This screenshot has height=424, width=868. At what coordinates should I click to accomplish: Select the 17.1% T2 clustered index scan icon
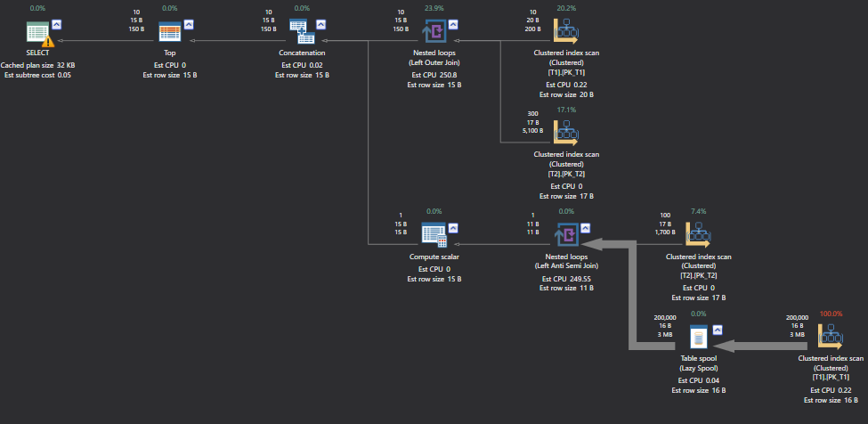[566, 134]
